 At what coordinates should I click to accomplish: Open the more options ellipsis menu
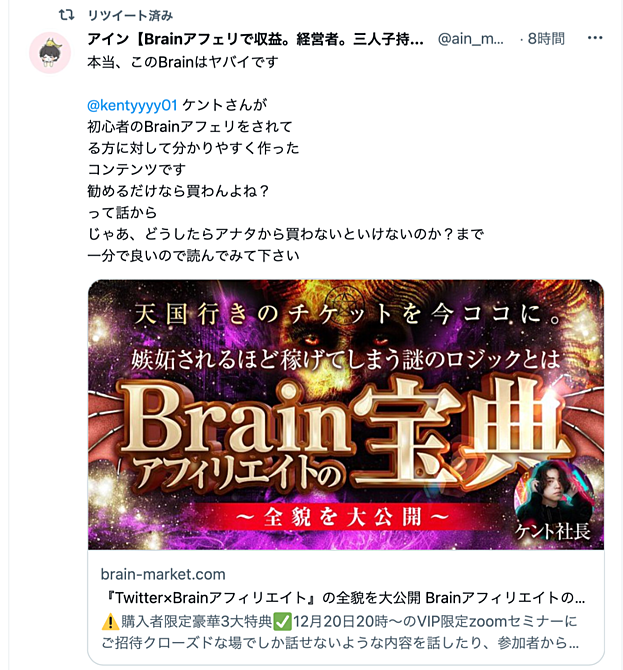click(x=595, y=38)
